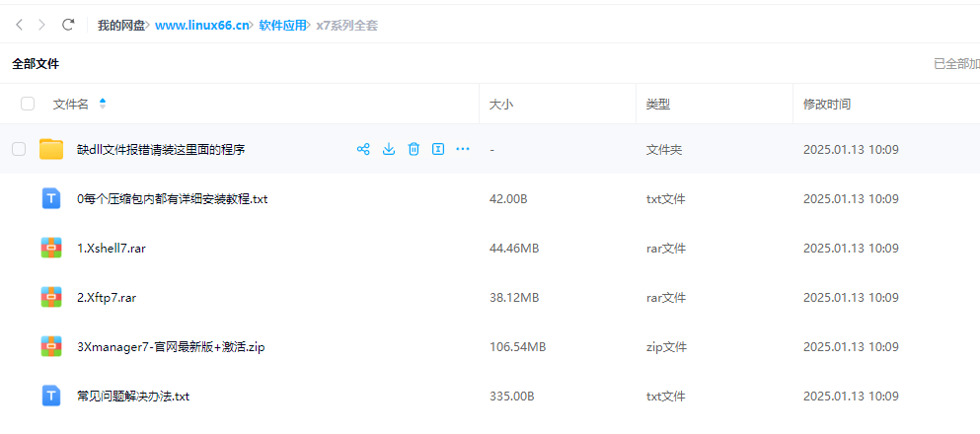This screenshot has height=434, width=980.
Task: Tick the select-all checkbox in header
Action: 28,104
